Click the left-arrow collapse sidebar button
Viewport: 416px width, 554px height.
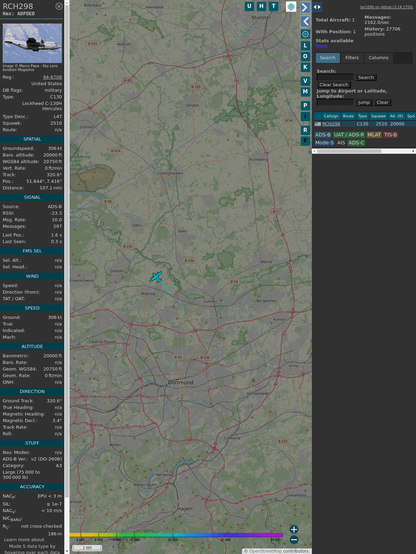pyautogui.click(x=305, y=22)
